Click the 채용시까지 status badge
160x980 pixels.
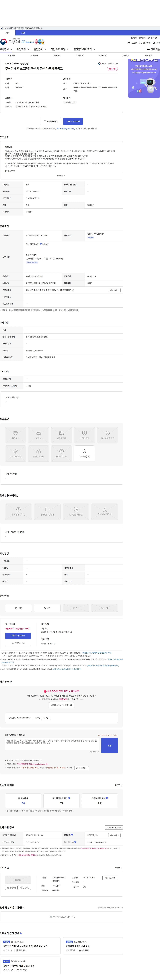(x=112, y=69)
